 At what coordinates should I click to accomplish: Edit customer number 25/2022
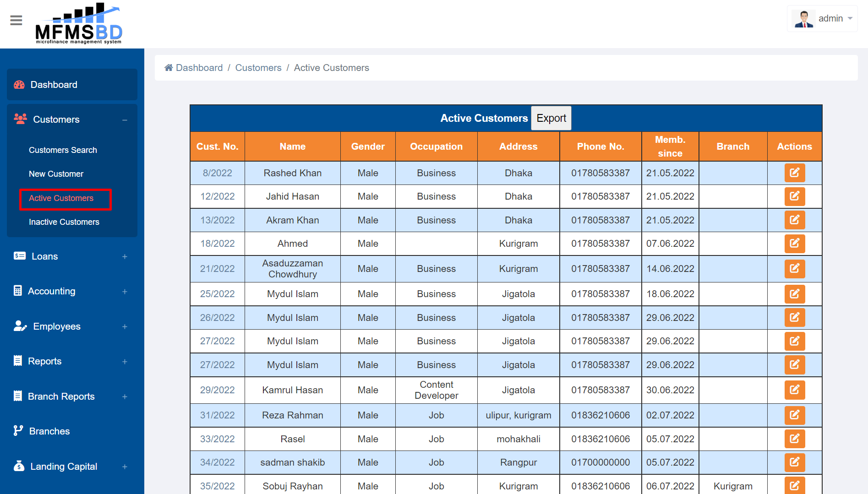[x=795, y=294]
